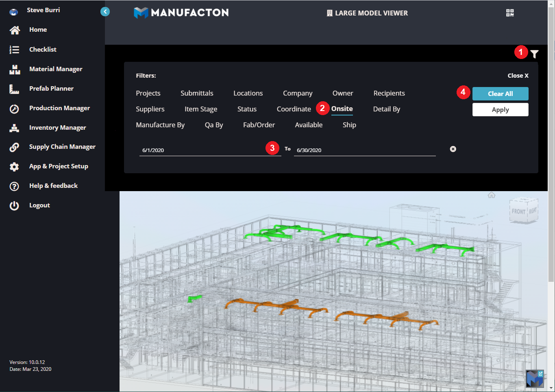Click the Supply Chain Manager link icon
Viewport: 555px width, 392px height.
[14, 147]
